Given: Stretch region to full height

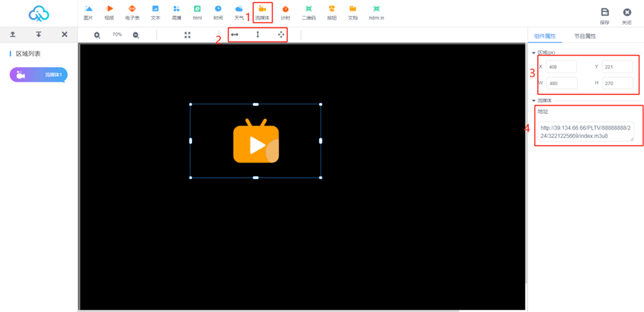Looking at the screenshot, I should tap(258, 34).
